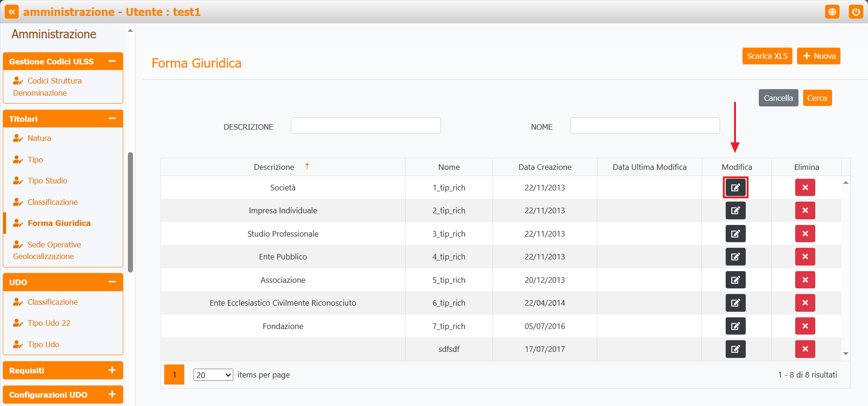Open the edit form for Fondazione
868x406 pixels.
click(x=735, y=326)
